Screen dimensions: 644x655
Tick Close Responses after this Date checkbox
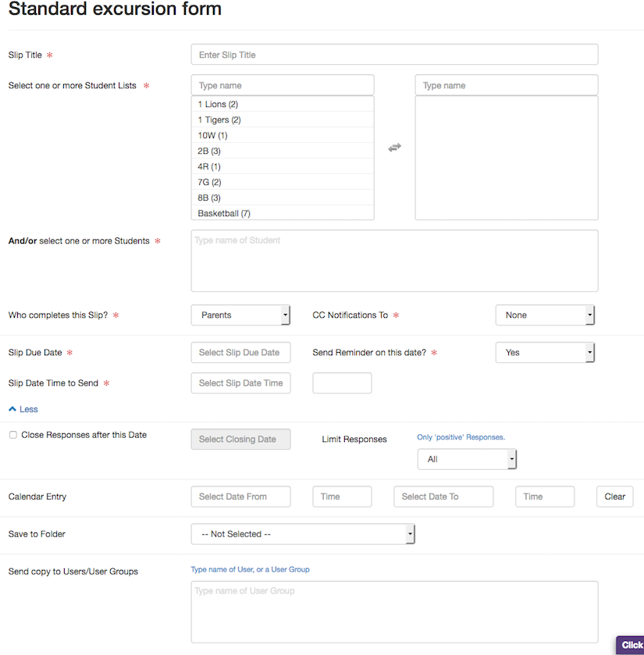[x=13, y=435]
